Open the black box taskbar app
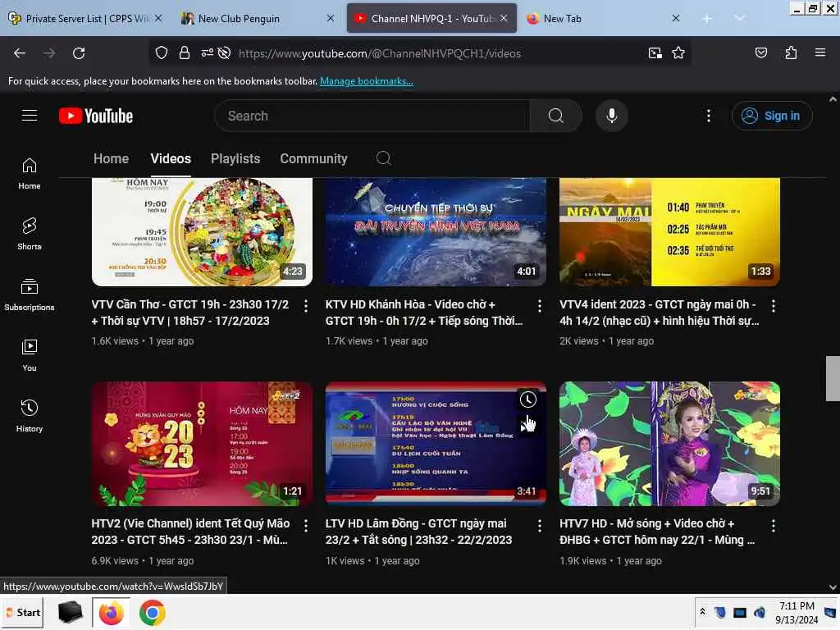This screenshot has width=840, height=630. point(71,612)
